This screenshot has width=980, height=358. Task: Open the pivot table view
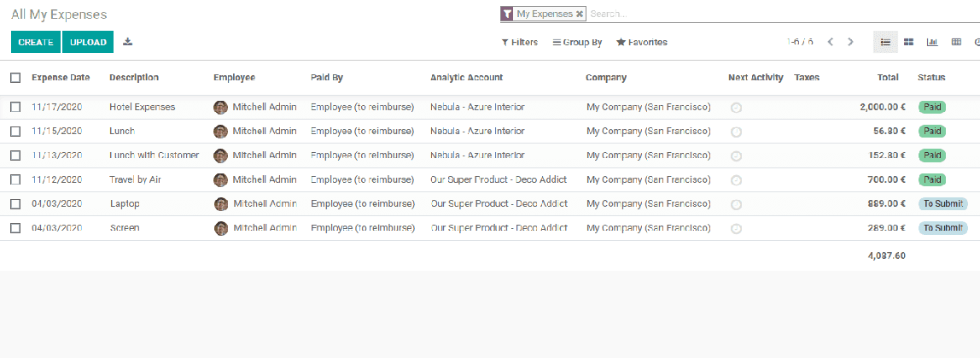[956, 42]
